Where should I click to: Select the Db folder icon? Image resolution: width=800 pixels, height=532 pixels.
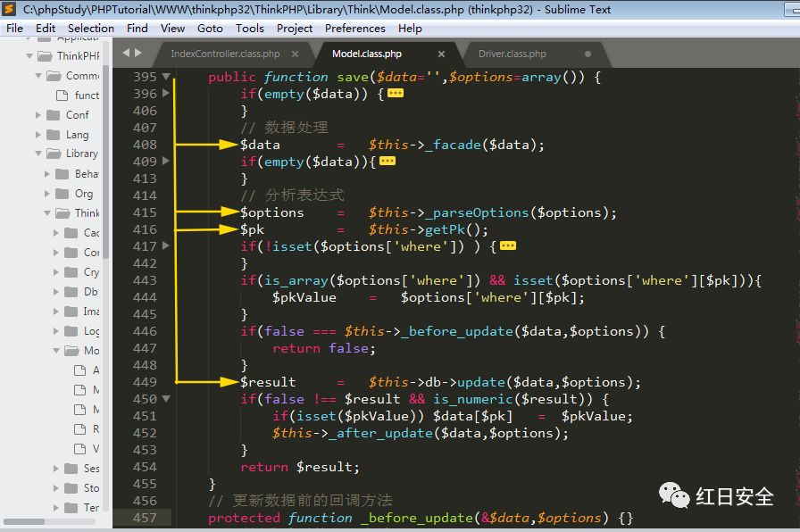pyautogui.click(x=71, y=292)
